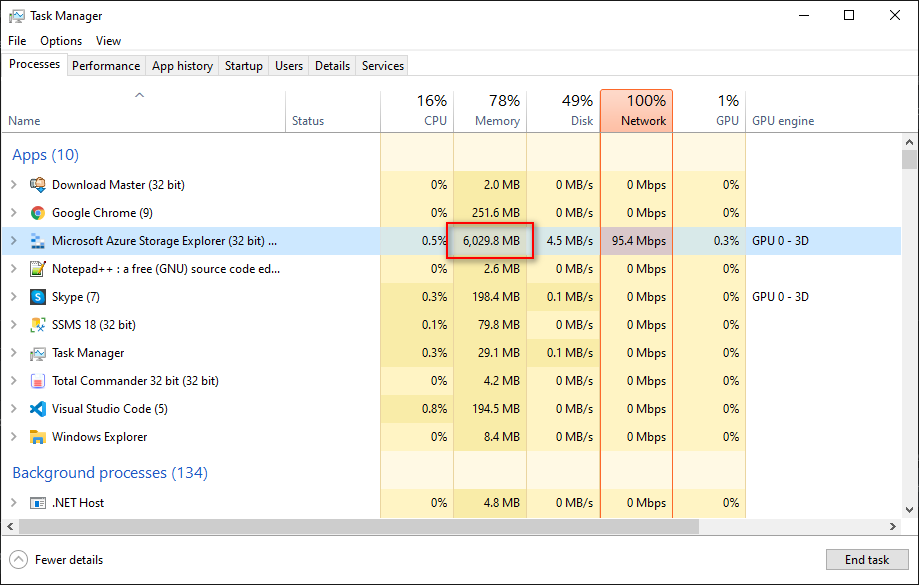
Task: Click the 6,029.8 MB memory value
Action: click(x=491, y=241)
